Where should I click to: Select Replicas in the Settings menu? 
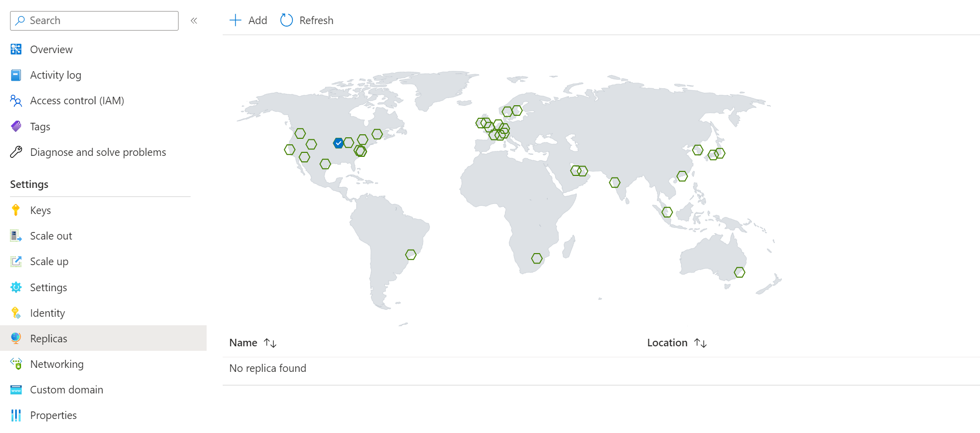tap(49, 338)
